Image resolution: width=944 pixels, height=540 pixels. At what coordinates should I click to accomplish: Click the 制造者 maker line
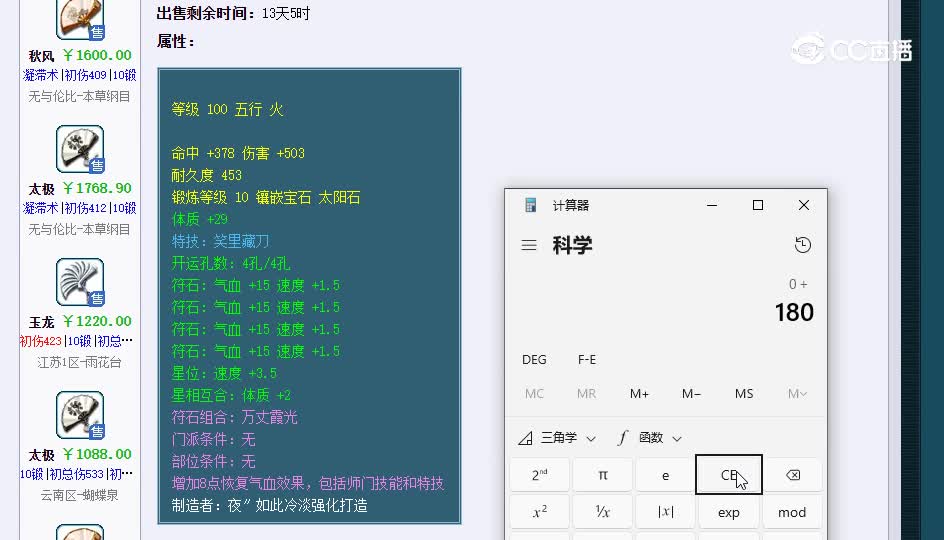pos(270,505)
